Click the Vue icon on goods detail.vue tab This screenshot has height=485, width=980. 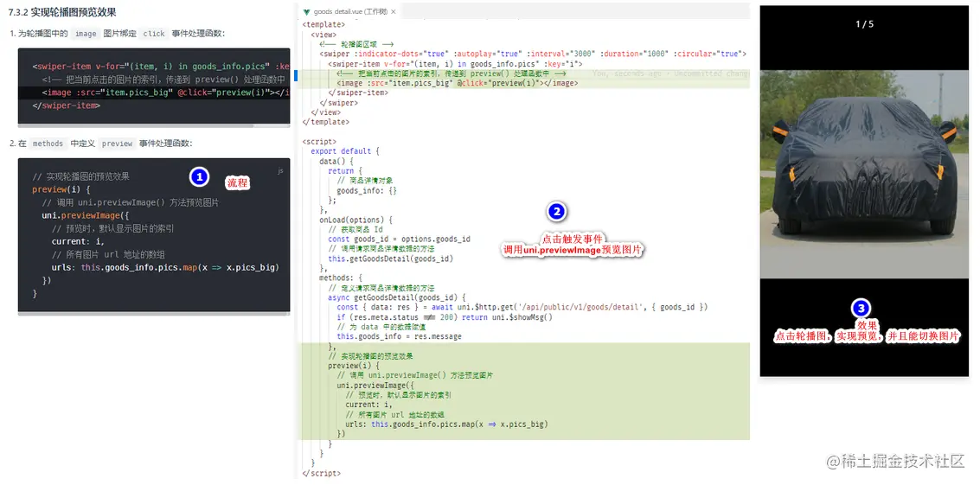click(306, 11)
